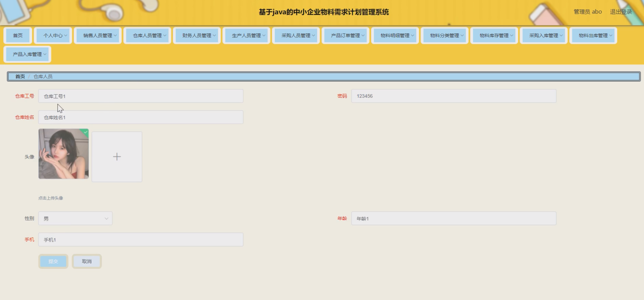Click 首页 in the breadcrumb trail
Image resolution: width=644 pixels, height=300 pixels.
tap(19, 77)
